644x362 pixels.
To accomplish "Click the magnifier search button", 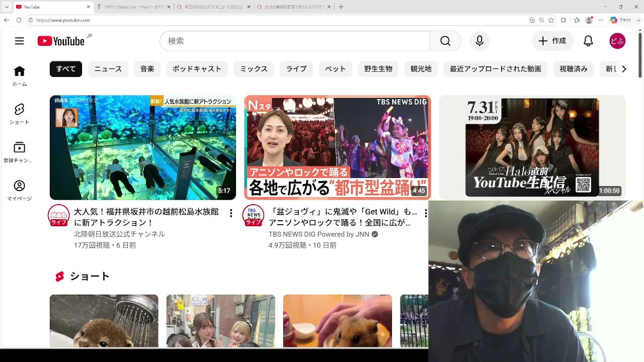I will click(x=445, y=41).
